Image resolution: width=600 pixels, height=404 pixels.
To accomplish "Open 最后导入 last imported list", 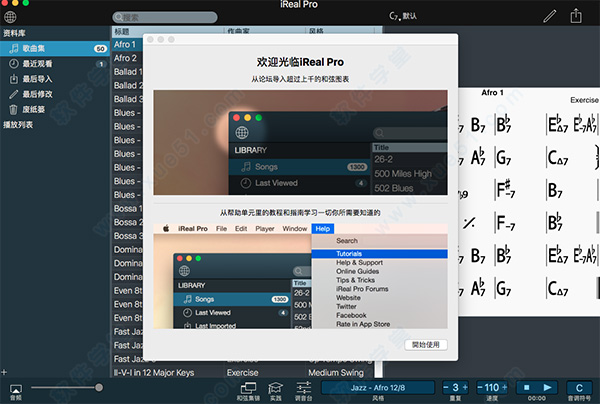I will click(x=55, y=79).
